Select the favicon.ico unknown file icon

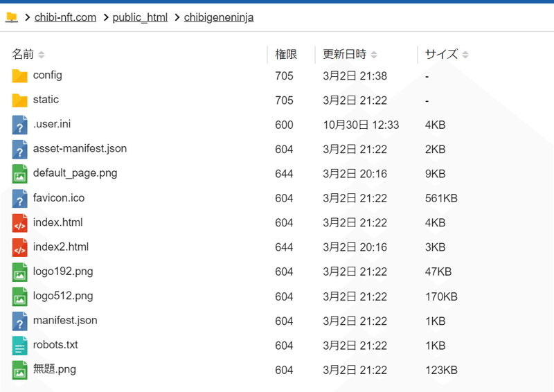point(20,198)
